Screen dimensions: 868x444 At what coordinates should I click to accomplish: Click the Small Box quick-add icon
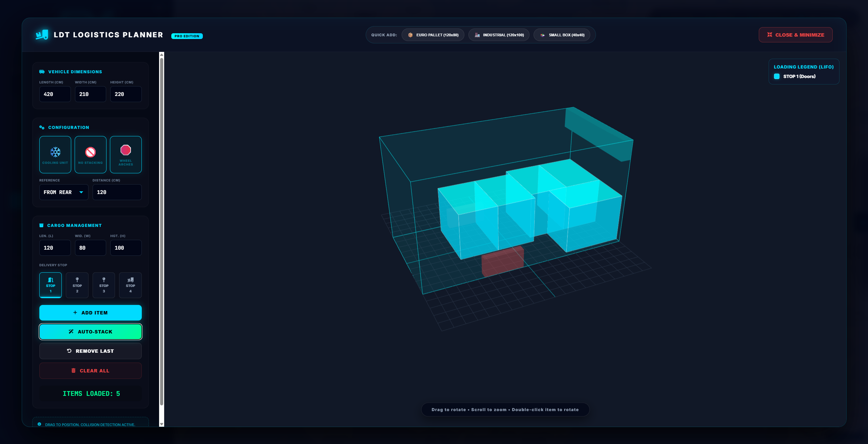542,35
